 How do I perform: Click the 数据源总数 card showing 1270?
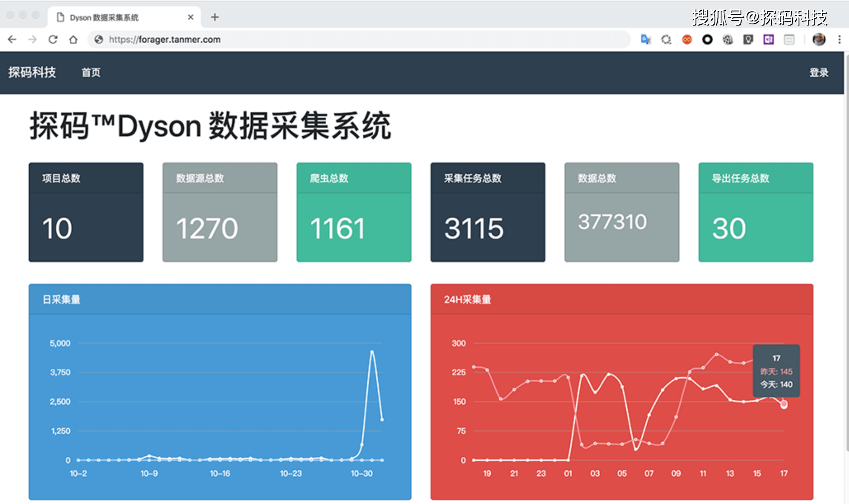[220, 212]
